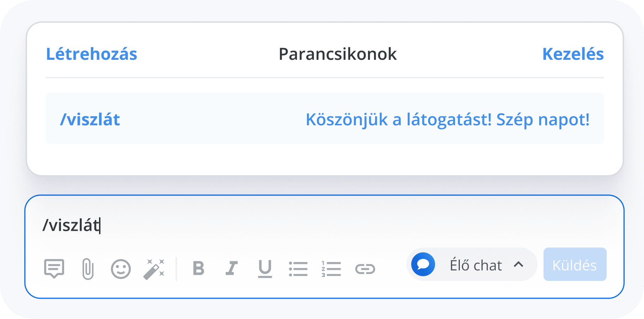Switch to the Parancsikonok header tab
This screenshot has width=644, height=319.
(x=338, y=54)
